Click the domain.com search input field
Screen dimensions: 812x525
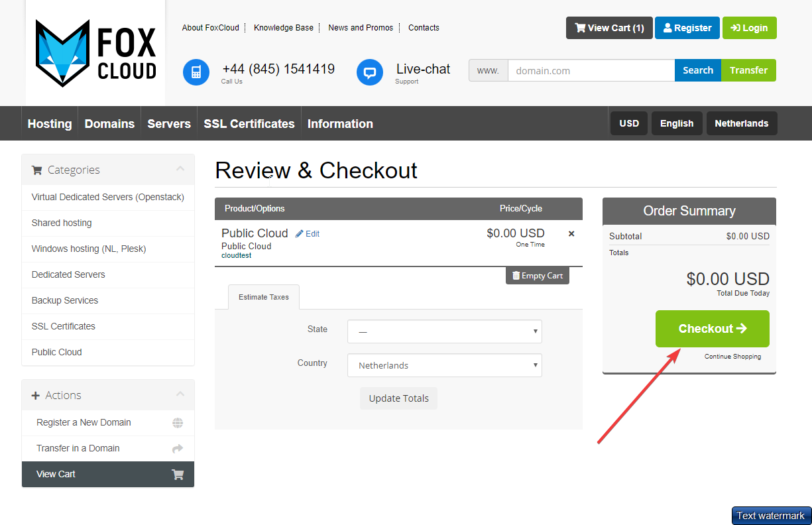591,70
